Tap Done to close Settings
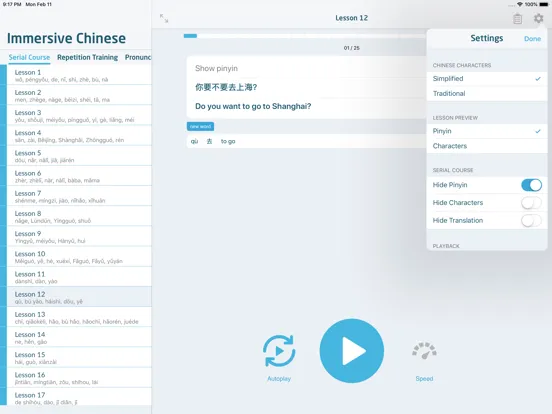The image size is (552, 414). pos(532,39)
